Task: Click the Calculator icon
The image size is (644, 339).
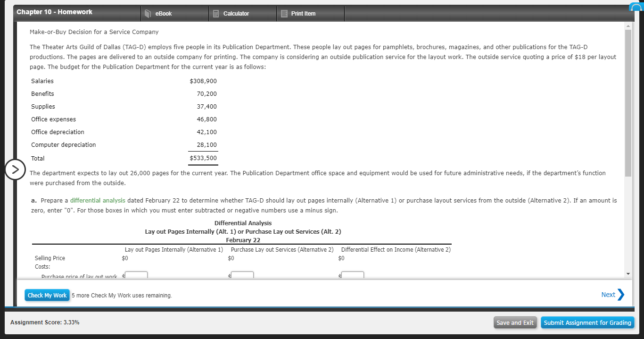Action: click(x=217, y=14)
